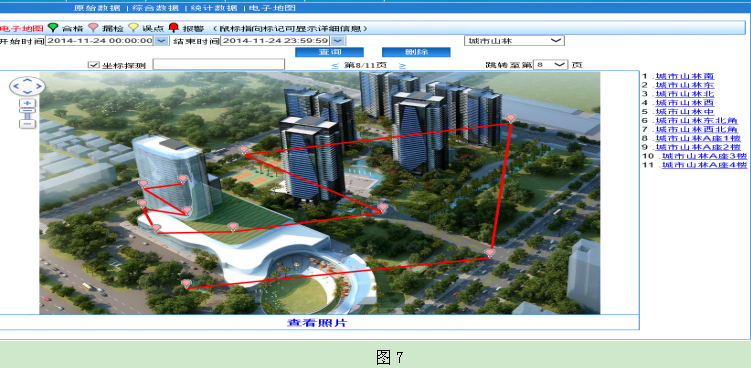The image size is (751, 368).
Task: Open the 城市山林西 link
Action: (684, 103)
